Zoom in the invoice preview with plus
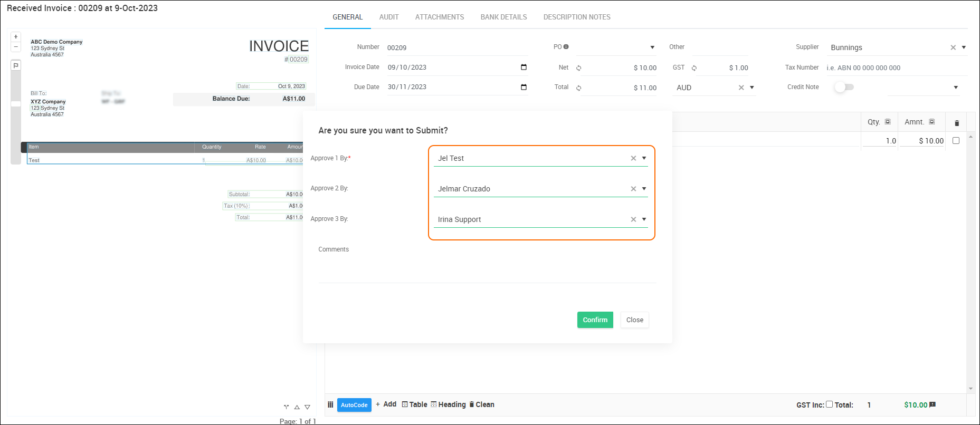 tap(16, 37)
